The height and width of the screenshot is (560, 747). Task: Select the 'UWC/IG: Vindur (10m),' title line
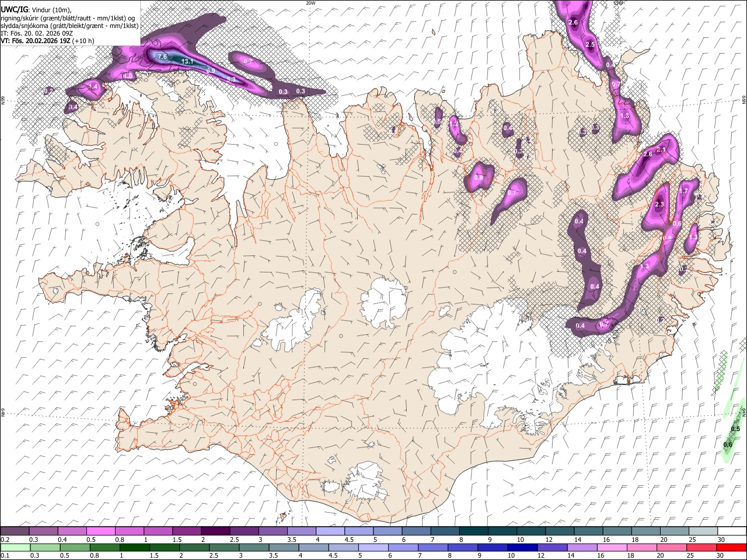point(35,9)
